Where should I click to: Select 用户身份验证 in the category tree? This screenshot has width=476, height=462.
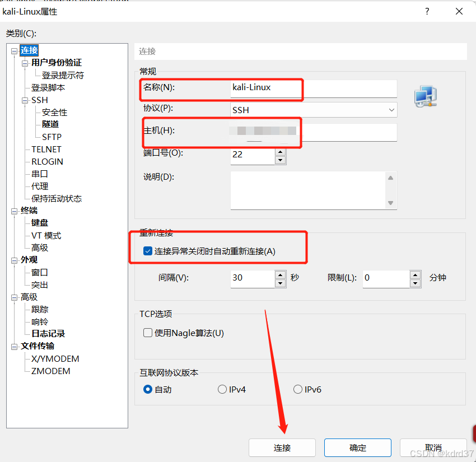pos(57,63)
